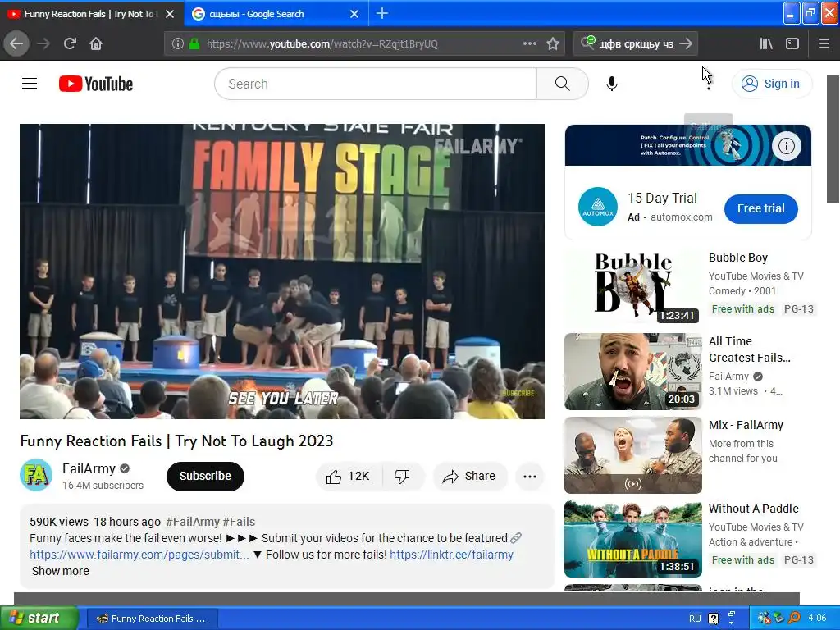Switch the RU language indicator in taskbar

[695, 619]
